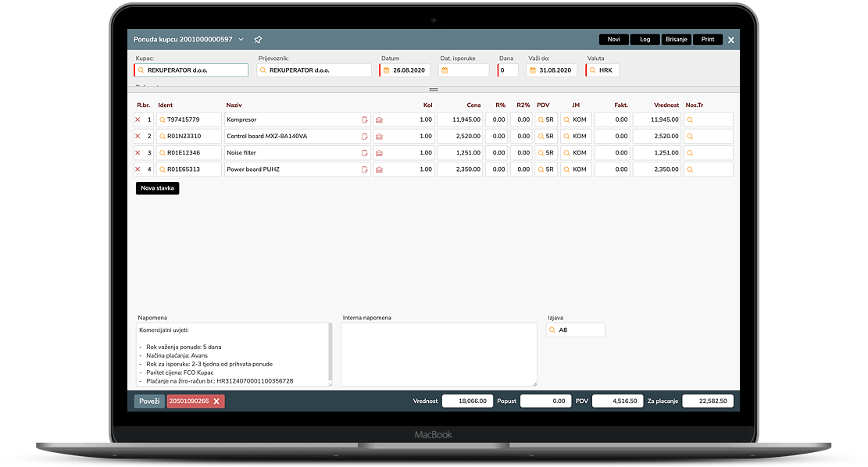Viewport: 868px width, 467px height.
Task: Close the offer window with X
Action: pos(731,40)
